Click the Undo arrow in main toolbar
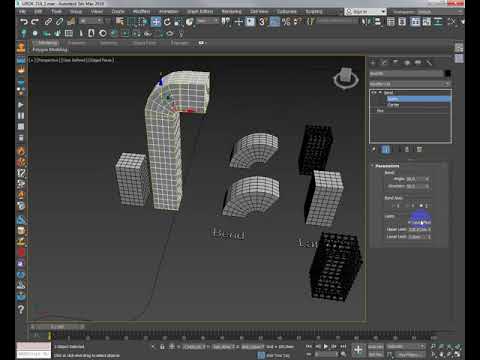 (24, 22)
